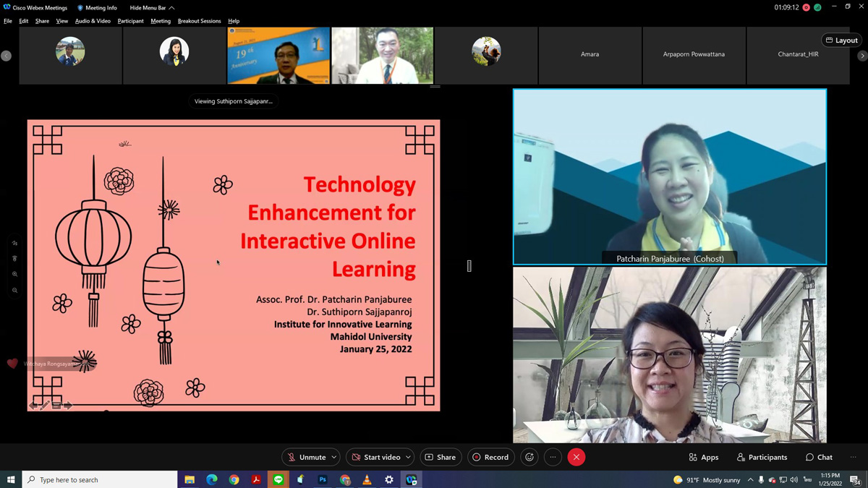Click the annotate tool in left sidebar
The height and width of the screenshot is (488, 868).
pos(15,244)
